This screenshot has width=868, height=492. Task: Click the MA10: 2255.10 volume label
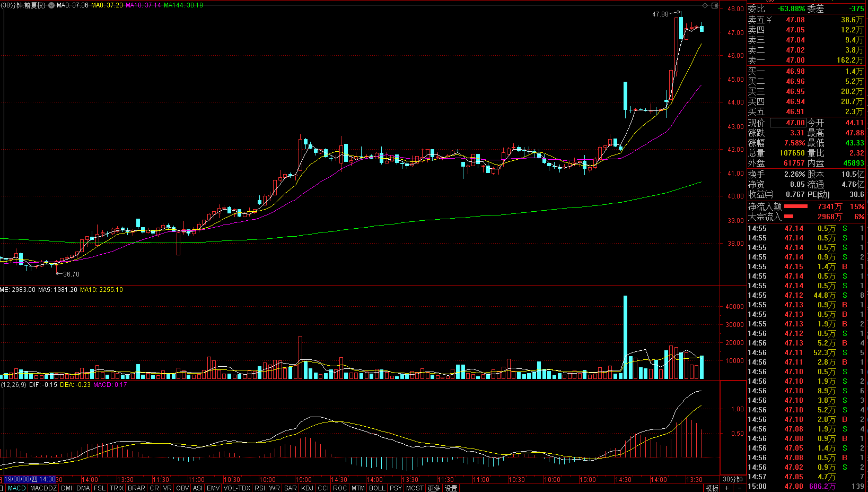click(101, 290)
